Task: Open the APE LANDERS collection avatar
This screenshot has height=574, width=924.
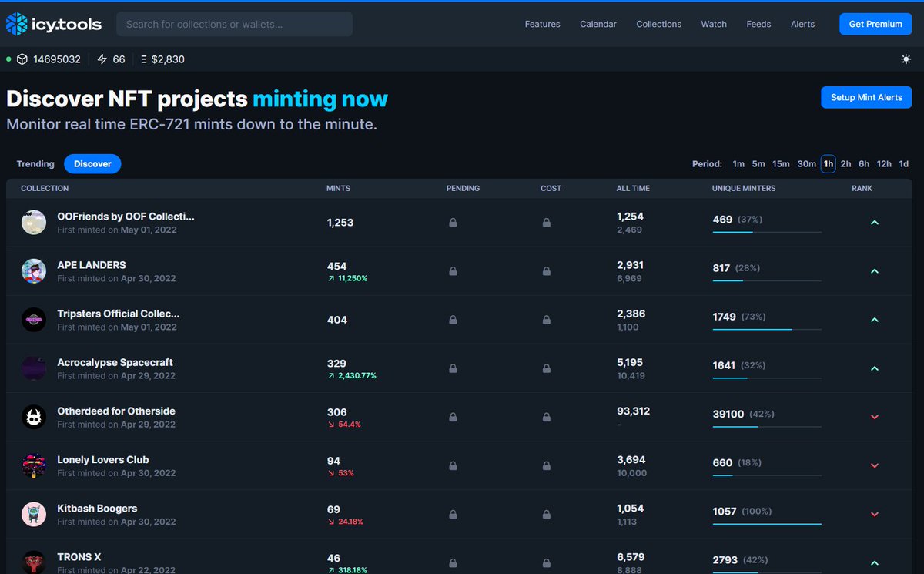Action: 34,271
